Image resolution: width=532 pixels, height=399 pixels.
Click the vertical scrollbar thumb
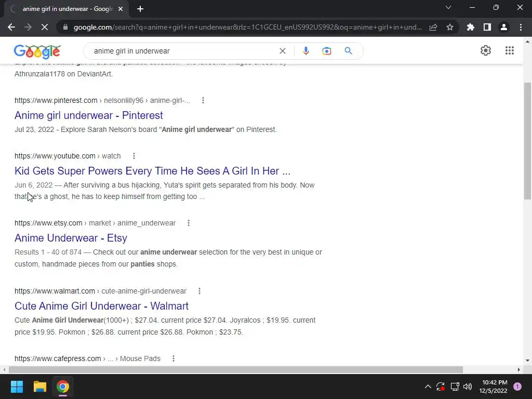[527, 141]
